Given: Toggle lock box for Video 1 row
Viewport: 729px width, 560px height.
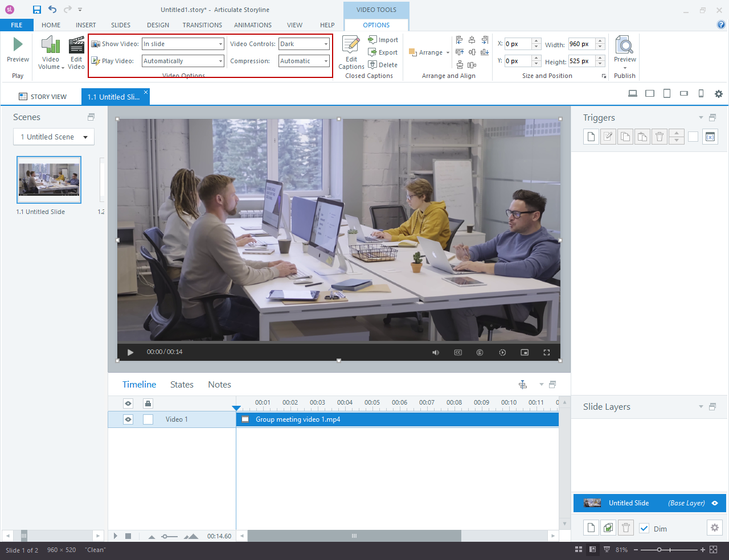Looking at the screenshot, I should pyautogui.click(x=148, y=419).
